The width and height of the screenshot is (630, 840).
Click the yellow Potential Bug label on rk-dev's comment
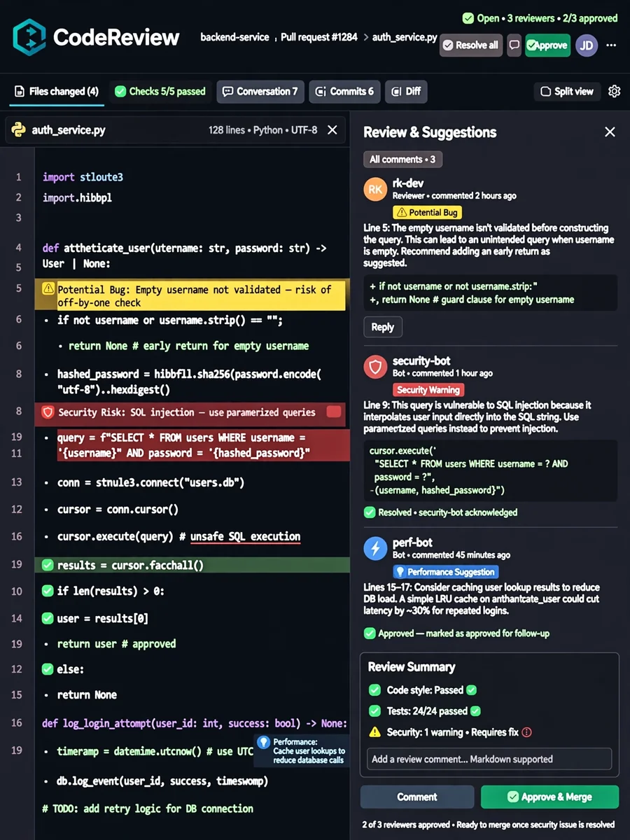click(x=427, y=212)
